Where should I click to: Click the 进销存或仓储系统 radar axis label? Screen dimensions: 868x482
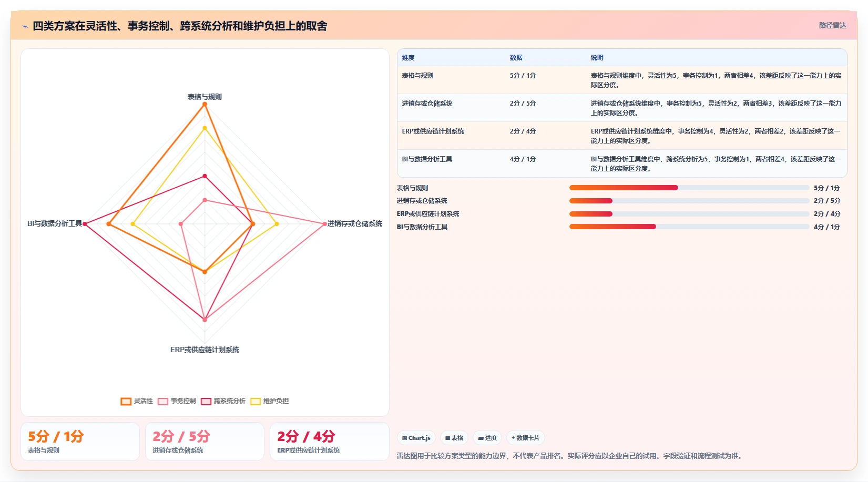[355, 224]
